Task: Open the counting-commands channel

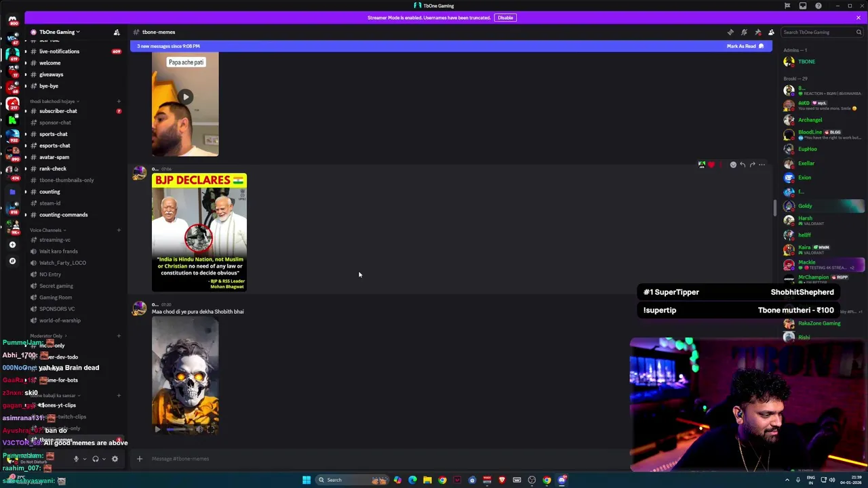Action: pyautogui.click(x=63, y=215)
